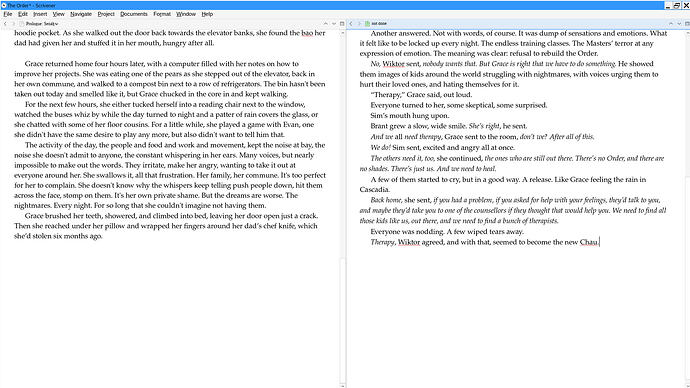690x388 pixels.
Task: Click the right editor document title
Action: (379, 23)
